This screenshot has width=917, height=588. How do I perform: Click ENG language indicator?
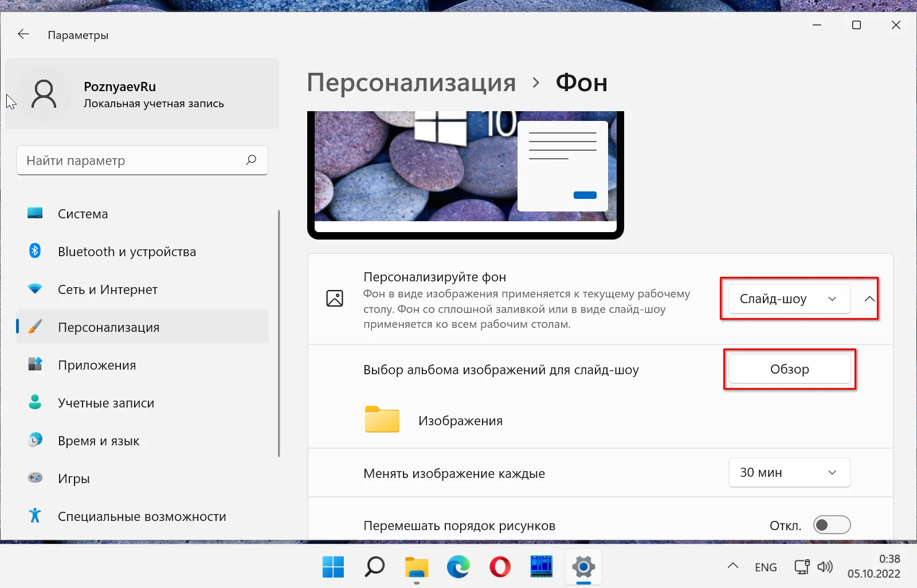pos(766,567)
